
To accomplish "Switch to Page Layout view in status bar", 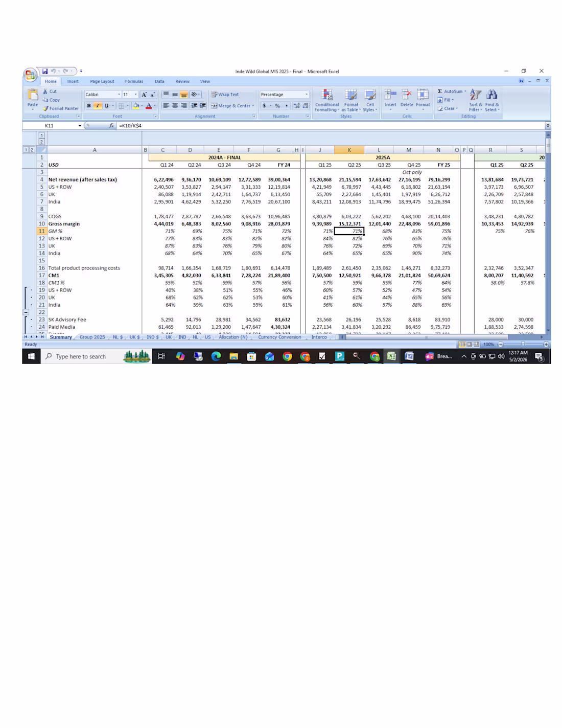I will click(x=469, y=345).
